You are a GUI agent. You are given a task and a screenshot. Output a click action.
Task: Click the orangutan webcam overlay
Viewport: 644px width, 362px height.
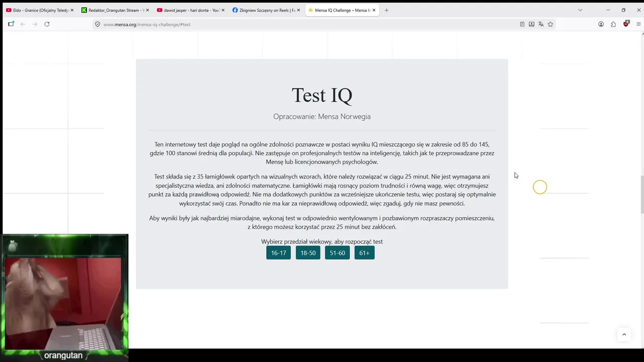point(64,297)
